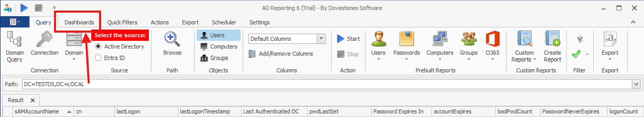
Task: Switch to the Dashboards tab
Action: point(79,22)
